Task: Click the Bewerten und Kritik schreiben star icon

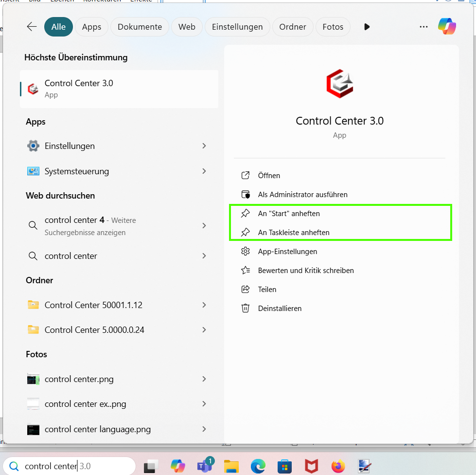Action: (x=246, y=270)
